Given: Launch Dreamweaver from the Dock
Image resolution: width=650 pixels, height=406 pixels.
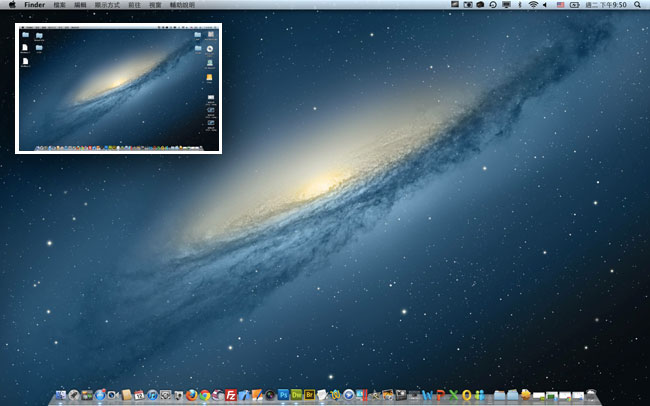Looking at the screenshot, I should click(x=296, y=395).
